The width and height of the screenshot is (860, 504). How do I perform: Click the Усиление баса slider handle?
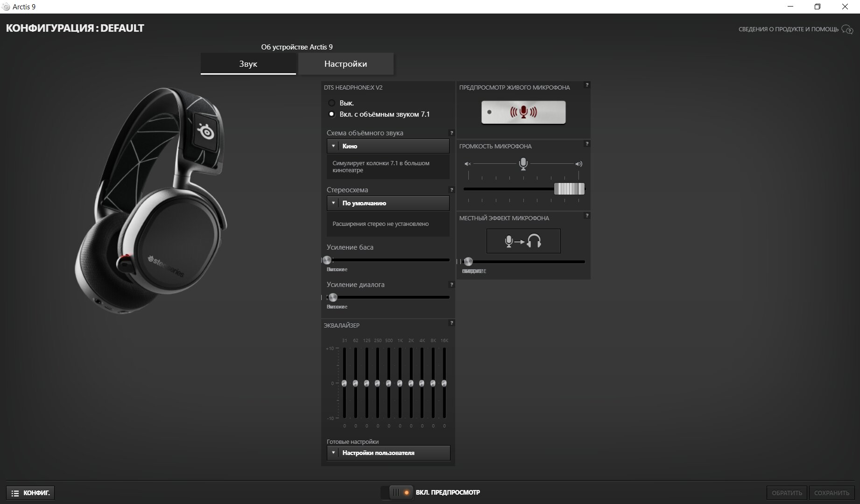(x=327, y=260)
